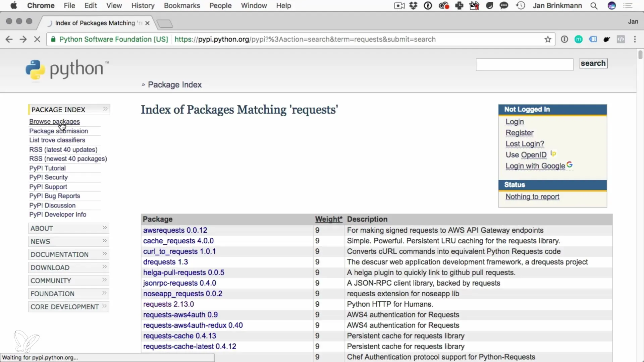Click the green round 'm' extension icon
The image size is (644, 362).
(x=579, y=39)
